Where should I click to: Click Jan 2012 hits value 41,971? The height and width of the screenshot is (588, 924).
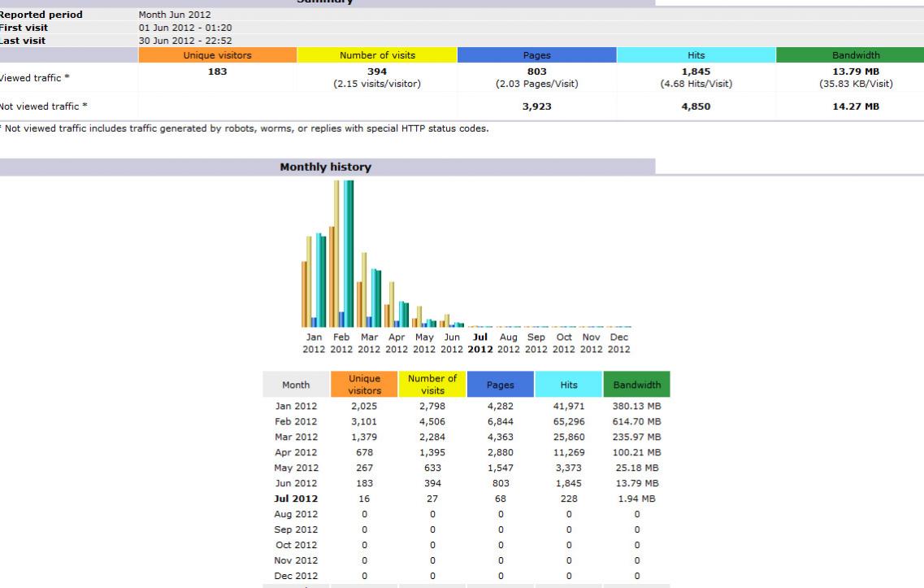[569, 407]
